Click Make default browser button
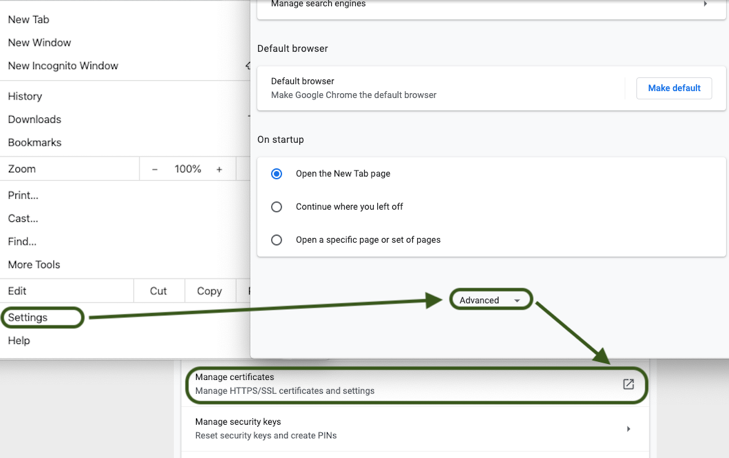Viewport: 729px width, 458px height. [673, 88]
